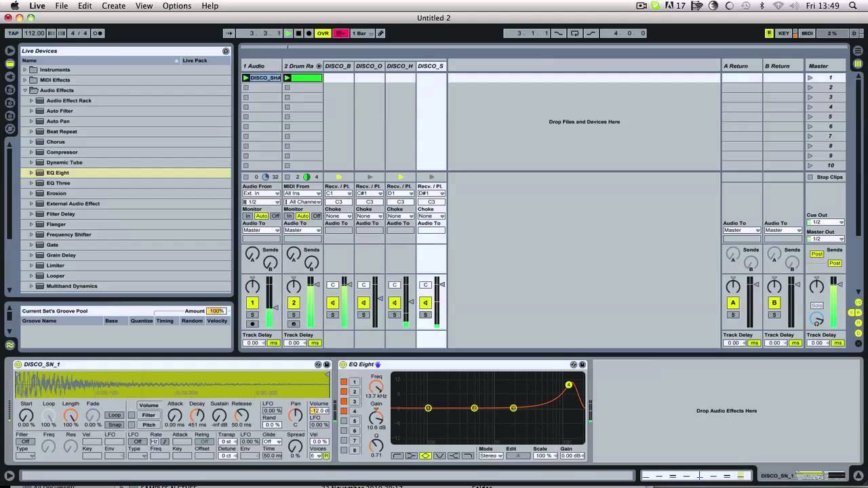The width and height of the screenshot is (868, 488).
Task: Open the View menu
Action: [x=144, y=6]
